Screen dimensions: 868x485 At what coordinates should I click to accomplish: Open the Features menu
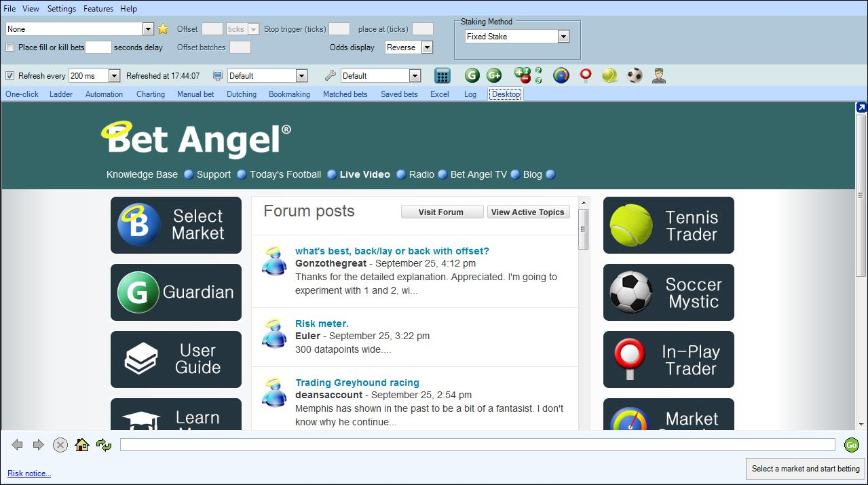click(x=98, y=9)
